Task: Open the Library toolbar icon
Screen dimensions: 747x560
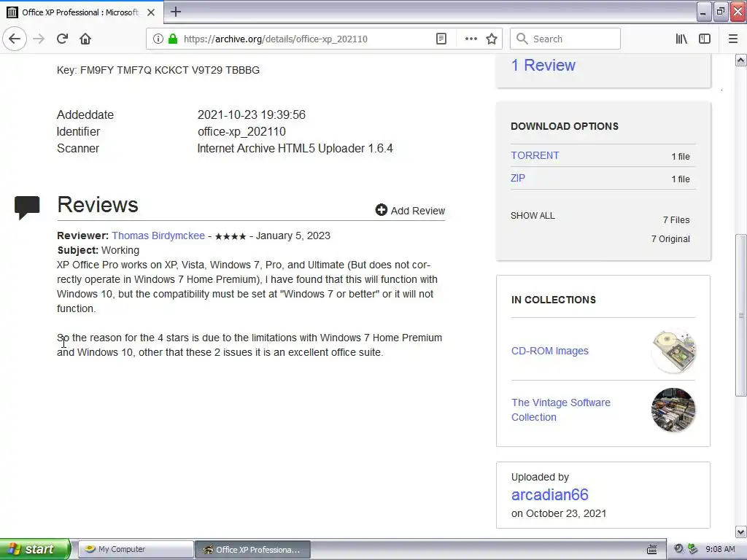Action: pyautogui.click(x=681, y=39)
